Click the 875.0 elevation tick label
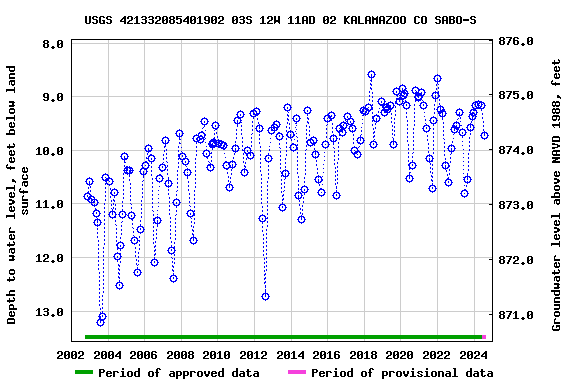The height and width of the screenshot is (384, 576). (x=516, y=95)
